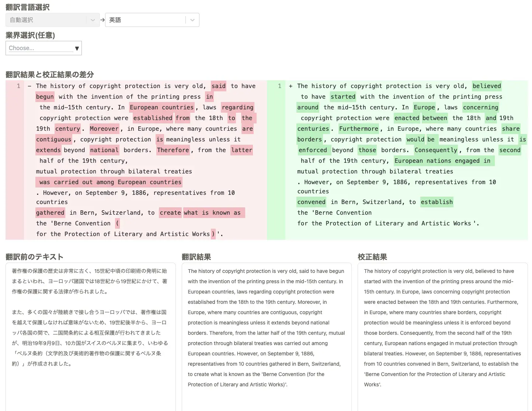Click the red highlighted word 'said'
Screen dimensions: 532x411
(x=218, y=86)
